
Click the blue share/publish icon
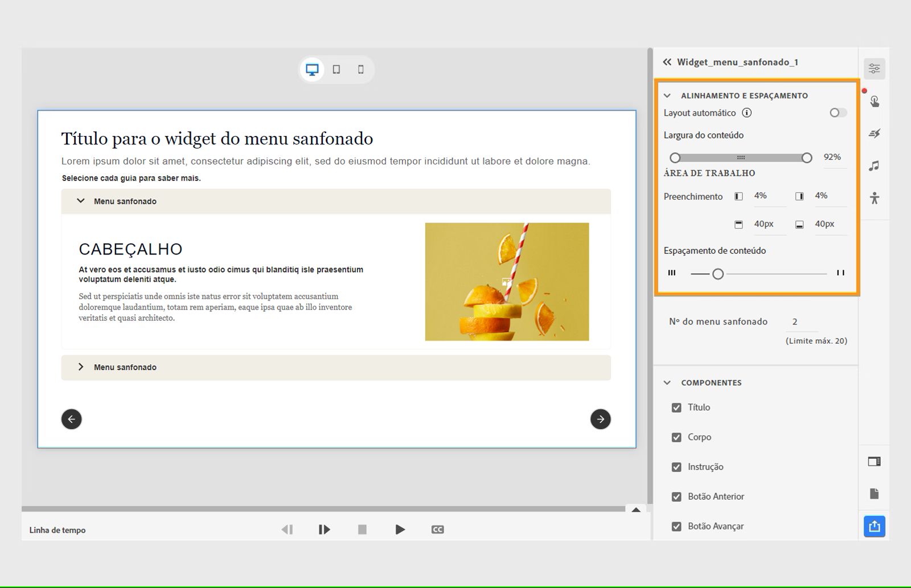point(874,527)
